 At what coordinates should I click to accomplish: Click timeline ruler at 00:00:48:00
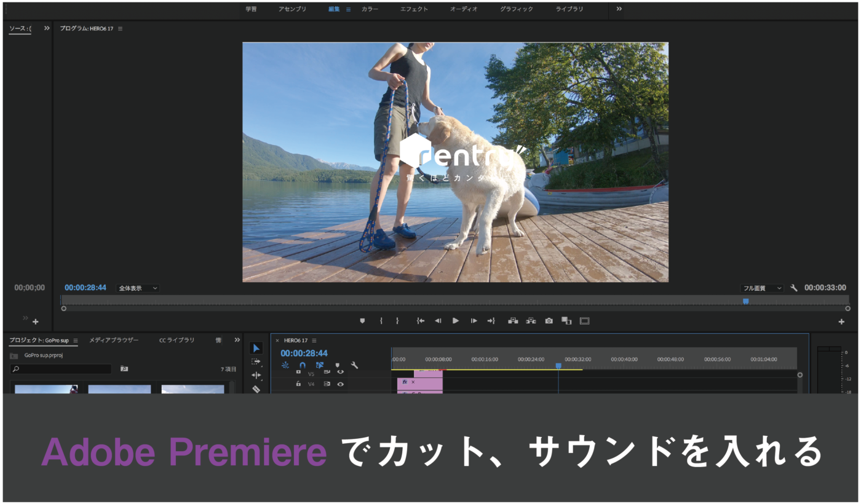670,359
